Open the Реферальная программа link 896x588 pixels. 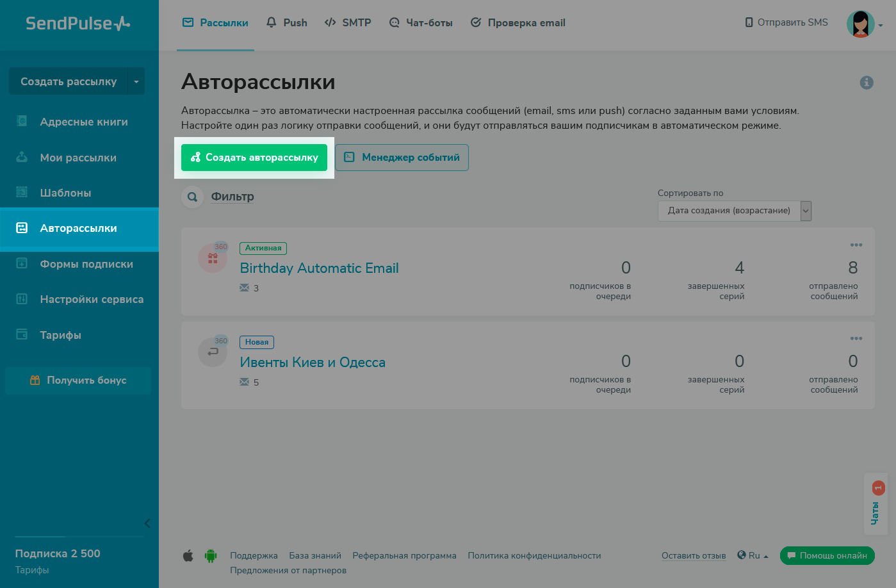pyautogui.click(x=404, y=556)
